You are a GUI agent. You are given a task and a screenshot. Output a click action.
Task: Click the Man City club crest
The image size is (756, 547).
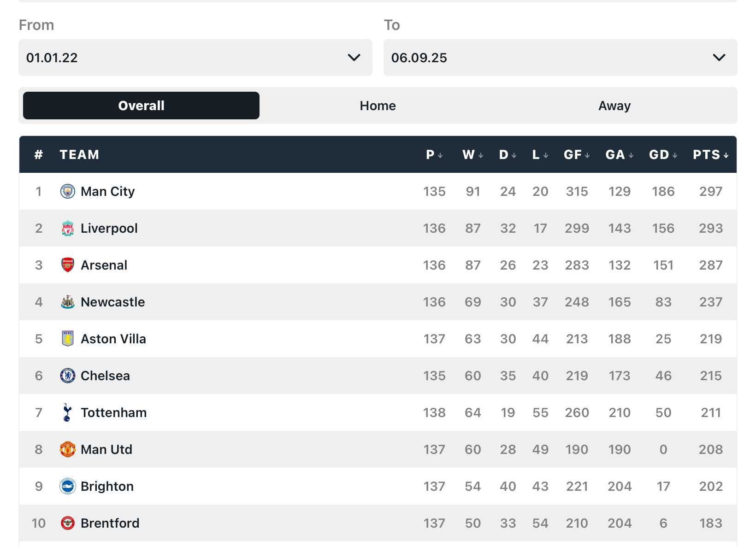(68, 191)
